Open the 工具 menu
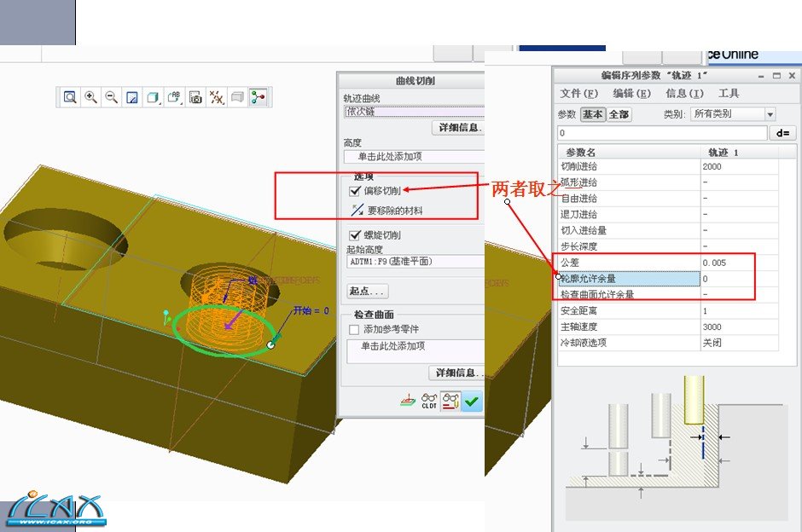Viewport: 802px width, 532px height. 729,94
